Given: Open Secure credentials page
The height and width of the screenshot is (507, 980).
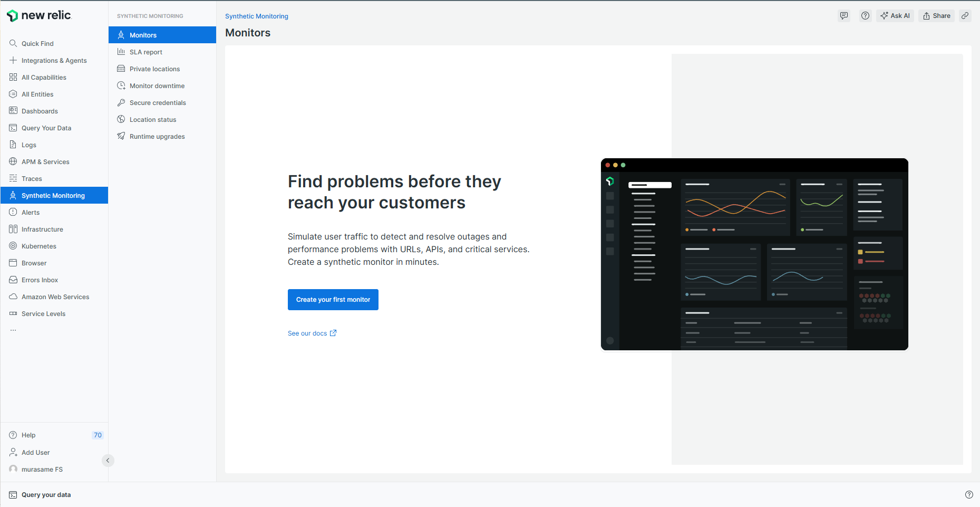Looking at the screenshot, I should [162, 102].
